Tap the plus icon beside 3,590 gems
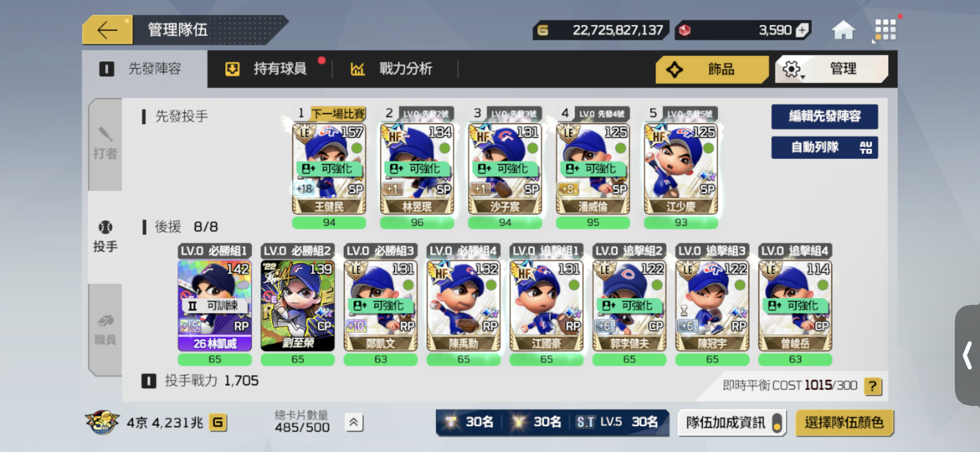This screenshot has height=452, width=980. [x=802, y=30]
